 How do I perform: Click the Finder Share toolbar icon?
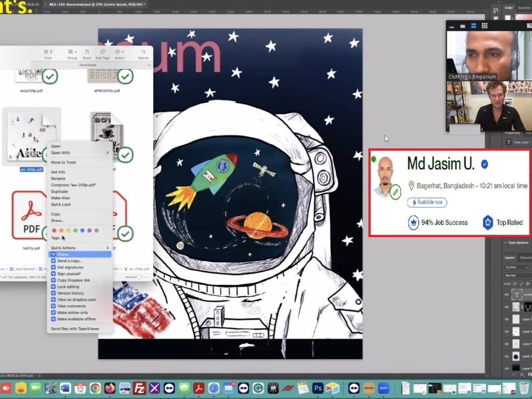pos(87,52)
